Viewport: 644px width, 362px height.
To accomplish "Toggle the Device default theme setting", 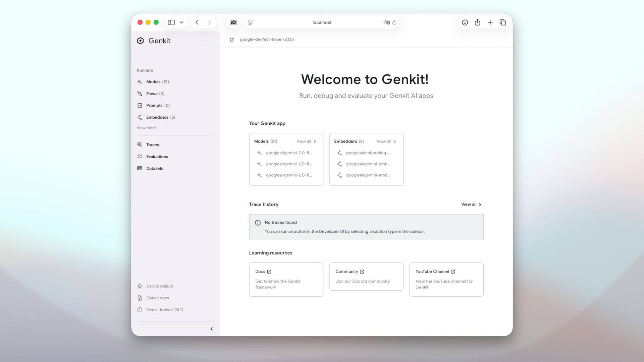I will click(159, 286).
